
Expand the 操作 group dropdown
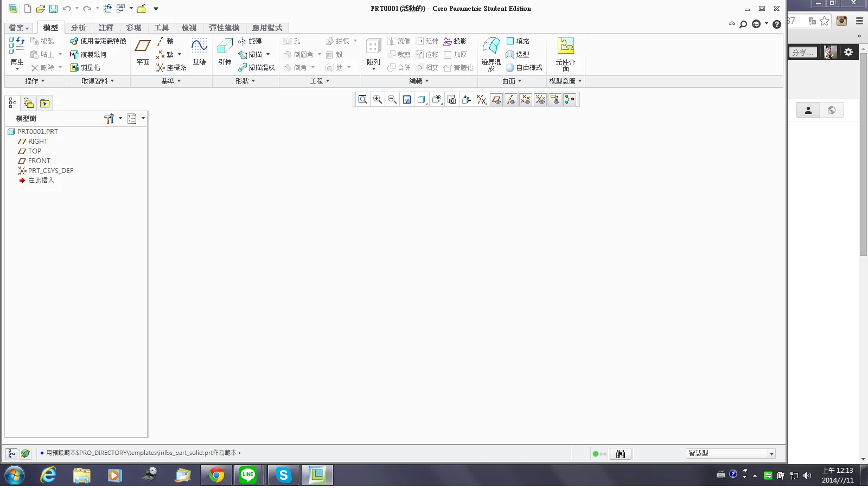click(x=35, y=81)
